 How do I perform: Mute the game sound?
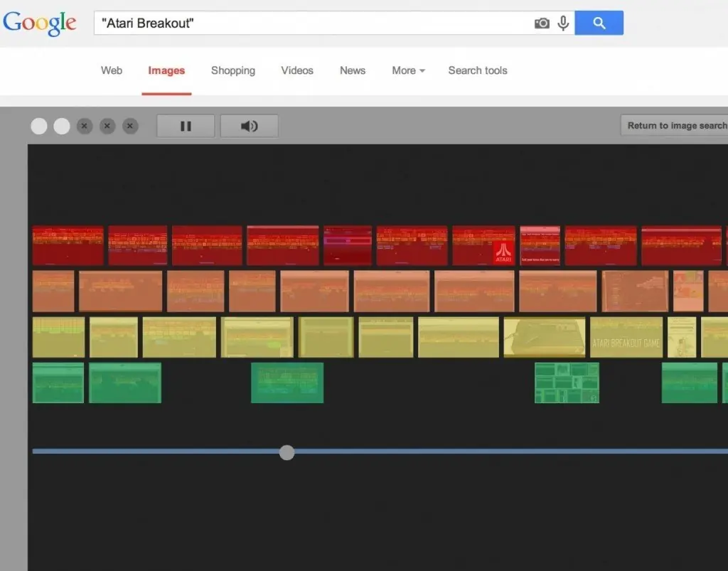[x=249, y=126]
